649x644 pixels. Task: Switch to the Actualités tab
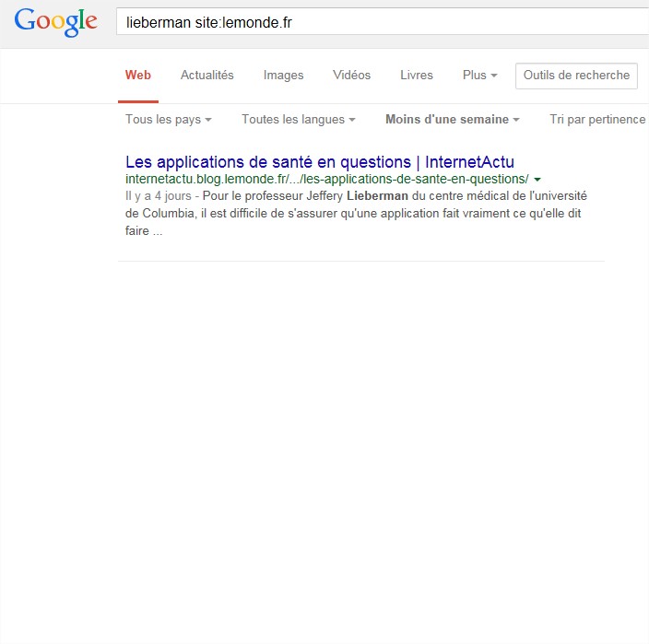(206, 76)
